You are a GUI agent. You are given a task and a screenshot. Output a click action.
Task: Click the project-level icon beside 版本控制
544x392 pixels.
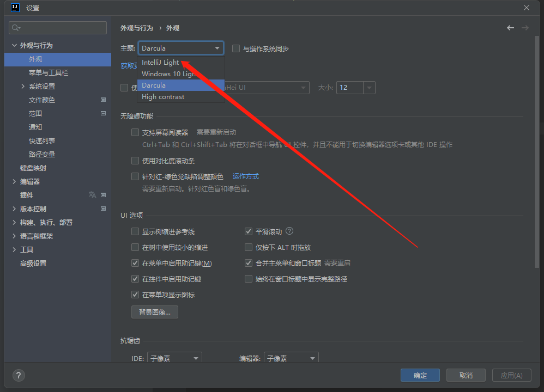click(x=103, y=209)
